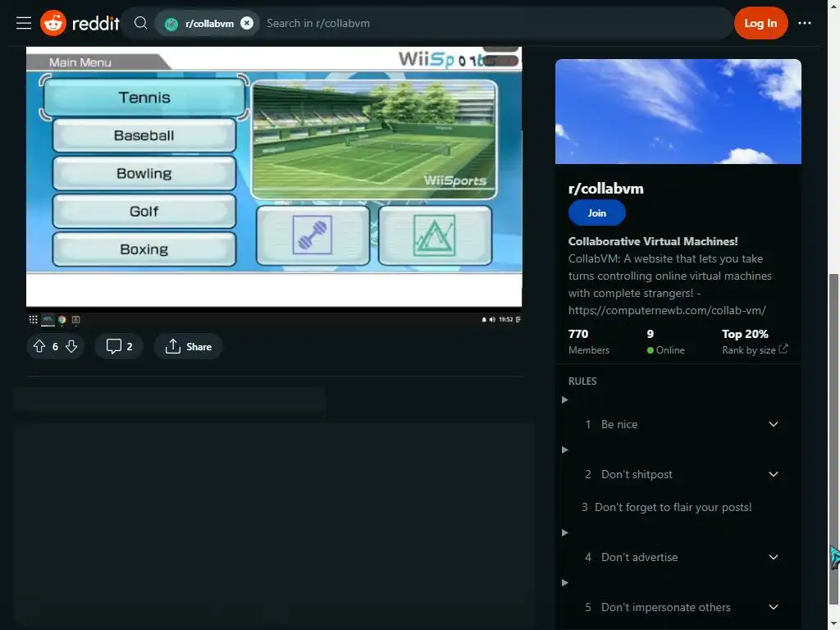Toggle disclosure triangle above Don't advertise
Screen dimensions: 840x630
click(x=564, y=532)
